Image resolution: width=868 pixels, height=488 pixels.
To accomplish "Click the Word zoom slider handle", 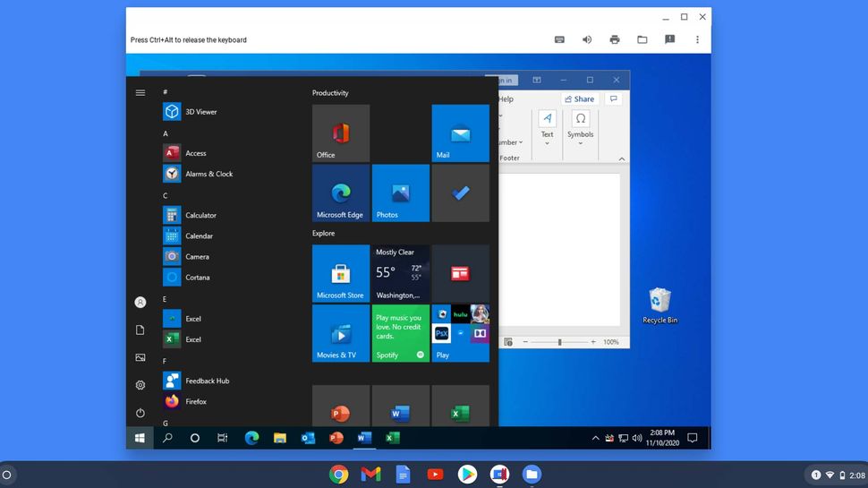I will [x=559, y=342].
